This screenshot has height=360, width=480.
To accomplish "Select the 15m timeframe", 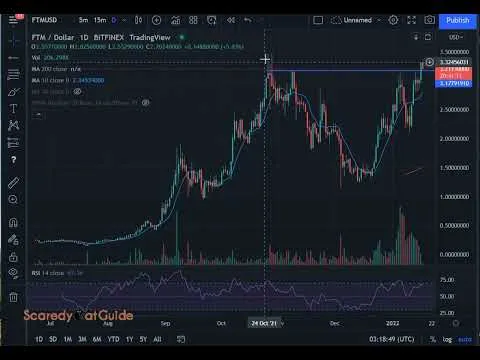I will 100,20.
